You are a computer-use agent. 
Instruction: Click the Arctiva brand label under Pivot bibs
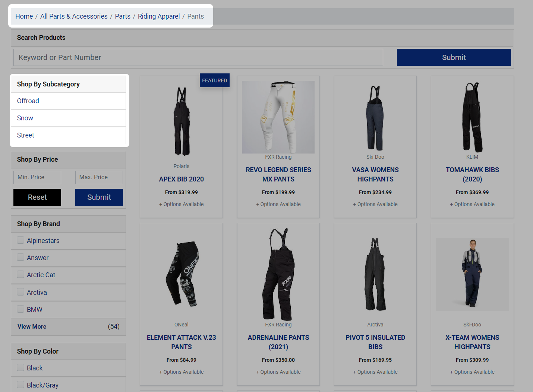coord(375,325)
